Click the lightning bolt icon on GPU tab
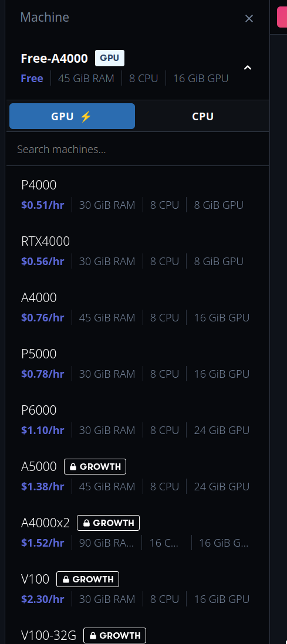 click(x=86, y=117)
